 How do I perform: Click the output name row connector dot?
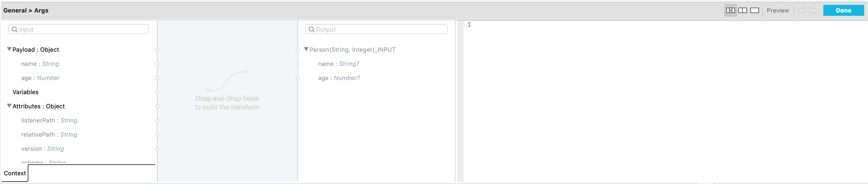298,64
